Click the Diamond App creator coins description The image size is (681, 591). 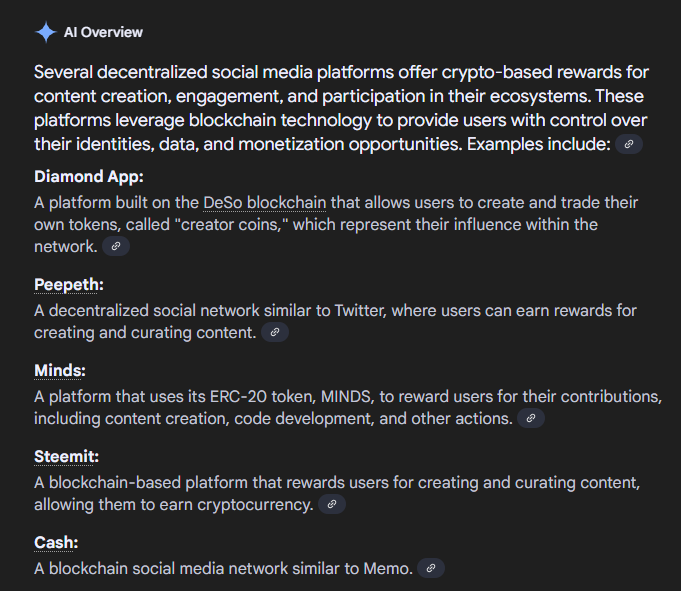[336, 225]
